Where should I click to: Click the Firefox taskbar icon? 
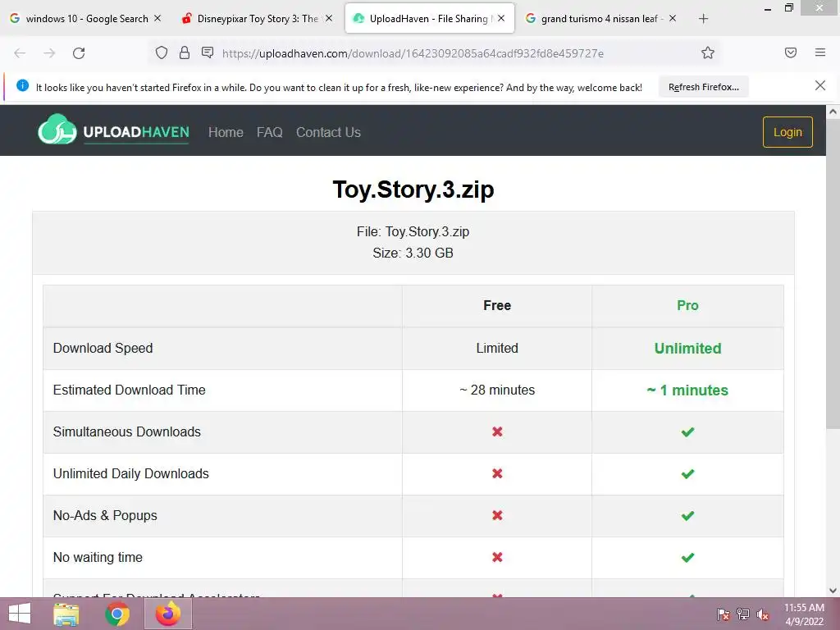[x=168, y=614]
